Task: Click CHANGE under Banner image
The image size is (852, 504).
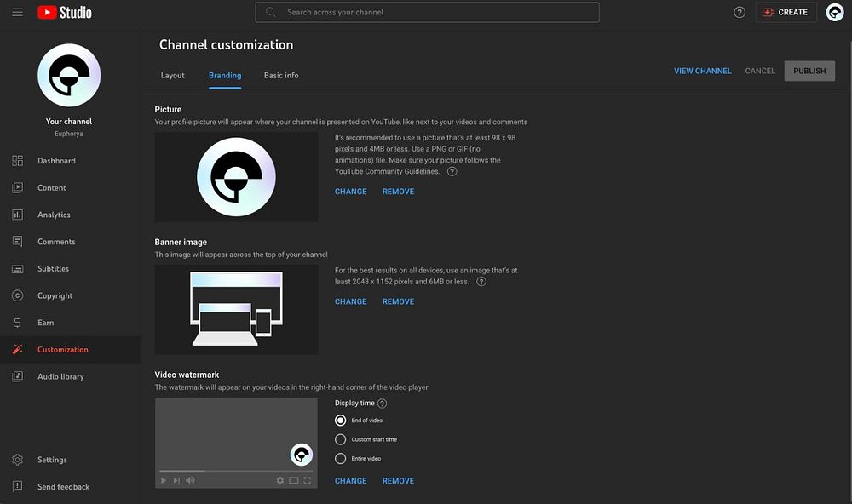Action: pos(350,301)
